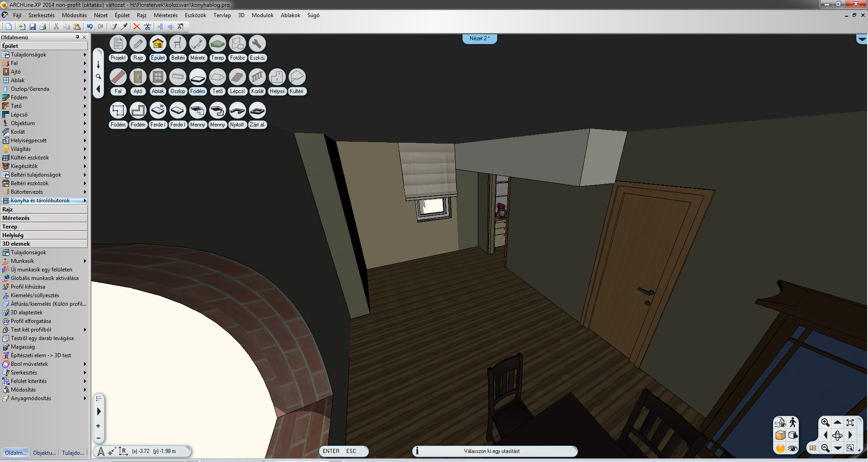This screenshot has height=462, width=868.
Task: Choose the Tető roof tool icon
Action: pyautogui.click(x=217, y=77)
